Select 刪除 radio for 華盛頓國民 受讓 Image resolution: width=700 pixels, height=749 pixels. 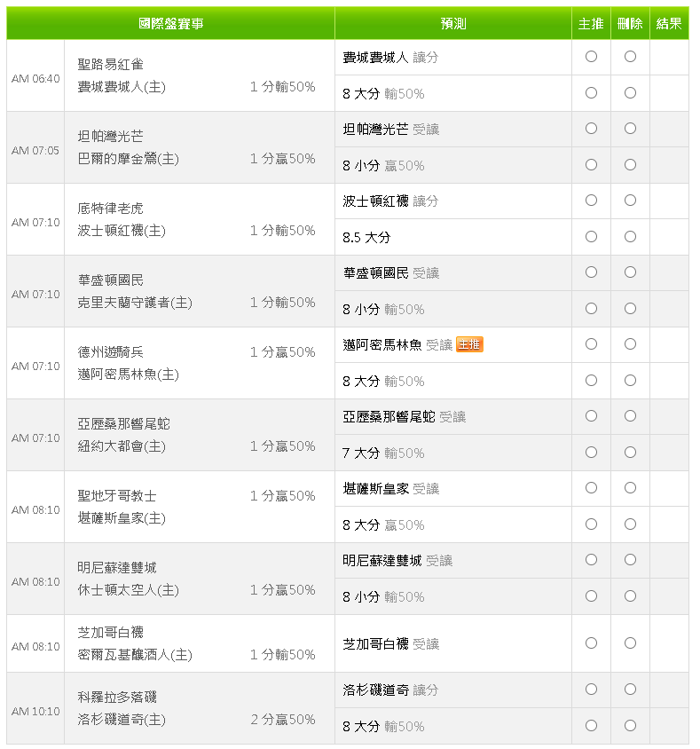(x=630, y=272)
